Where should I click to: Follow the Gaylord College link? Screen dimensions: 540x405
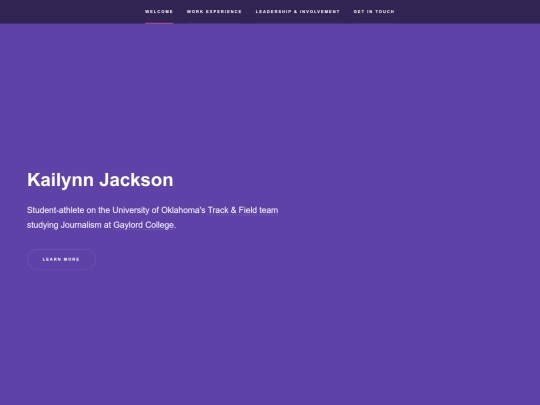[144, 225]
